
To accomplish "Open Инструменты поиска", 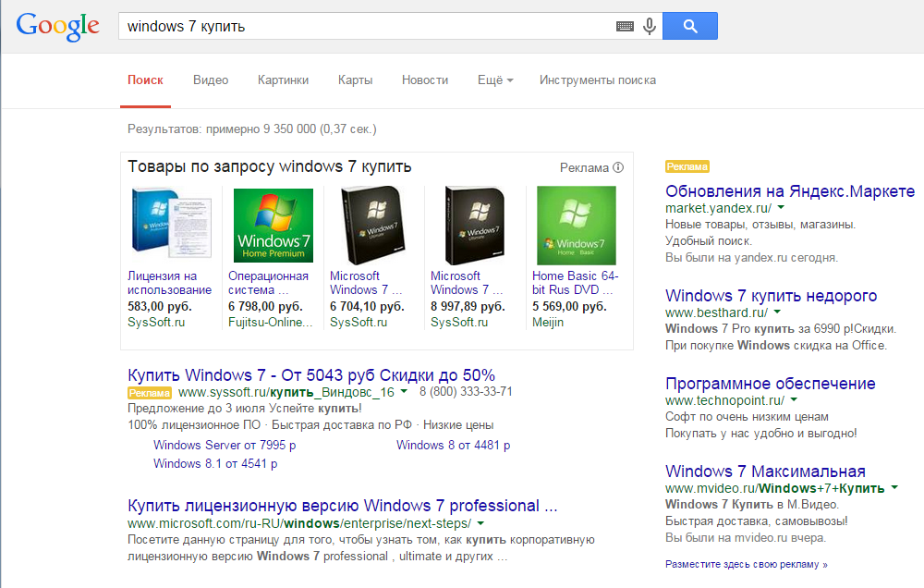I will (x=598, y=80).
